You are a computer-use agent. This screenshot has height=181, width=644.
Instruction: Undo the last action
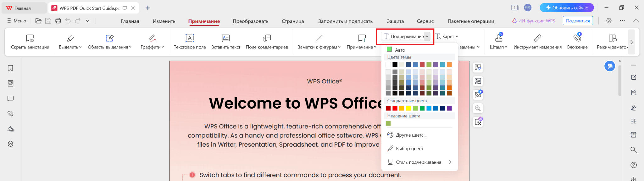click(x=68, y=21)
